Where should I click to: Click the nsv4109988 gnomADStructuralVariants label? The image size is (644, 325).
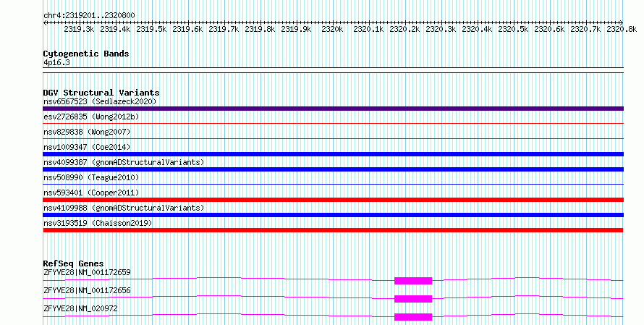[x=124, y=208]
